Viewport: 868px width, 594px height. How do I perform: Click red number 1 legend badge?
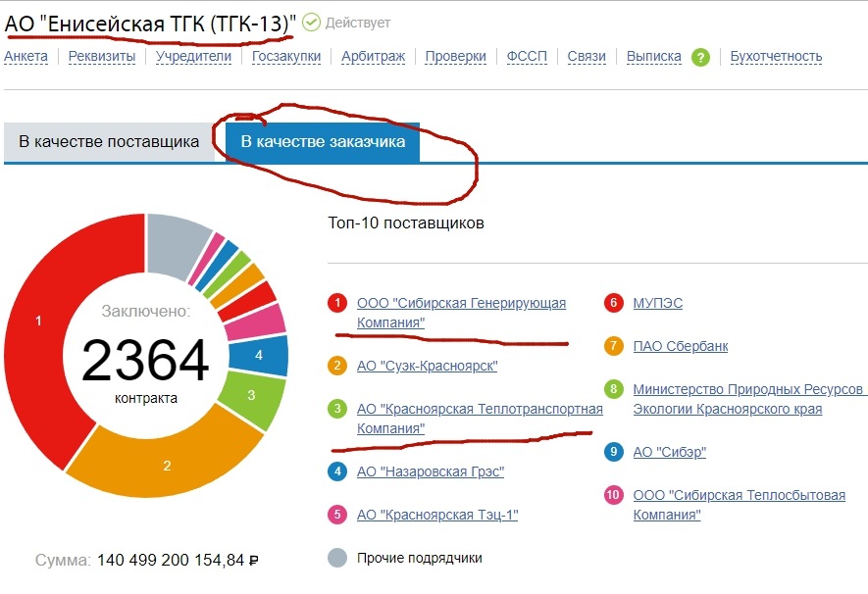click(337, 303)
